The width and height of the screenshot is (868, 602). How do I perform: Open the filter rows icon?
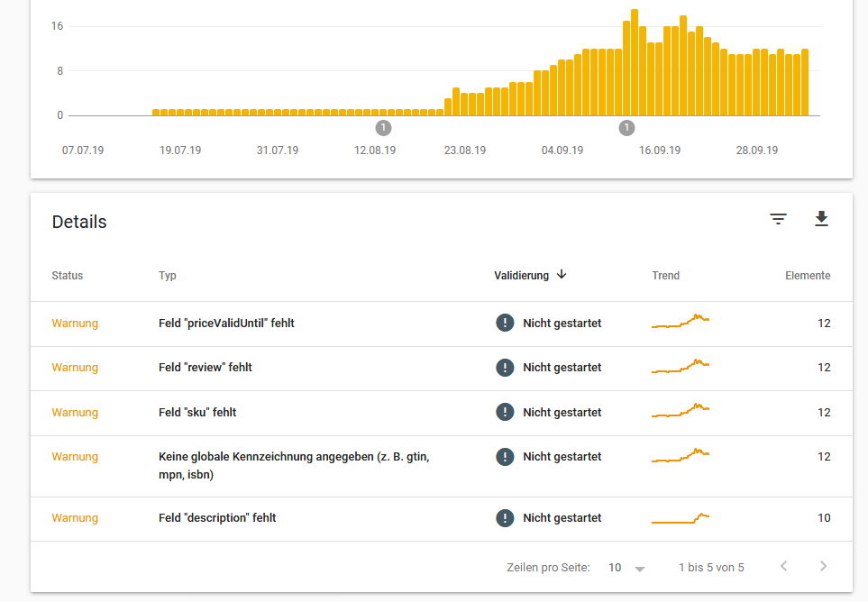(778, 219)
